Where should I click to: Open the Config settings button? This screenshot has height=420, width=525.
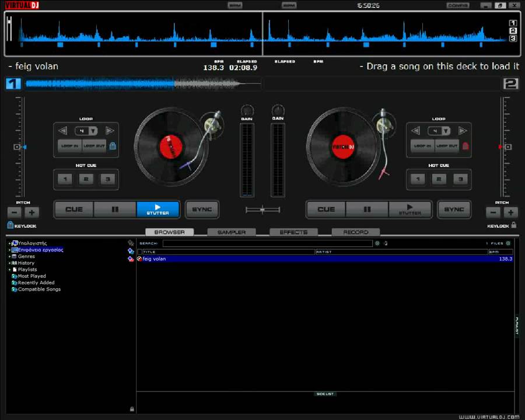(x=458, y=5)
